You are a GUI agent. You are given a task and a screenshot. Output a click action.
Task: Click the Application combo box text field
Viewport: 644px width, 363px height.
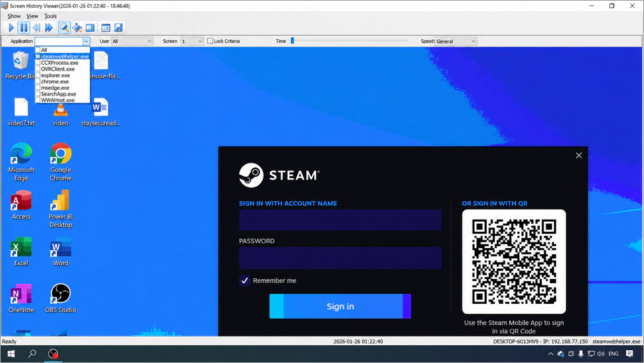[59, 41]
